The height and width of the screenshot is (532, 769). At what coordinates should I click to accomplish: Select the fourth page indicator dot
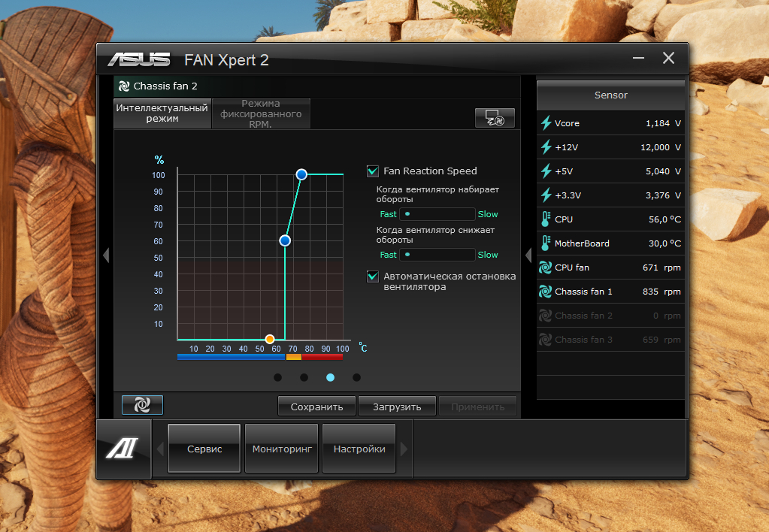356,377
